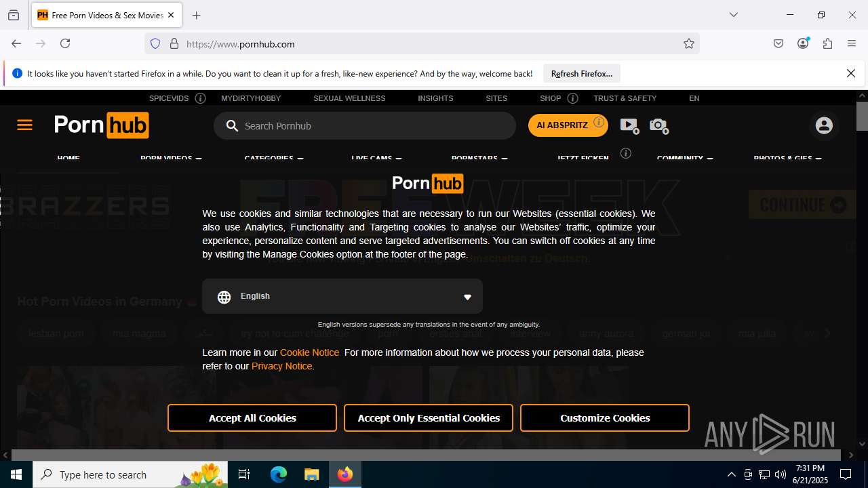Click the upload photo camera icon
The image size is (868, 488).
pyautogui.click(x=658, y=125)
